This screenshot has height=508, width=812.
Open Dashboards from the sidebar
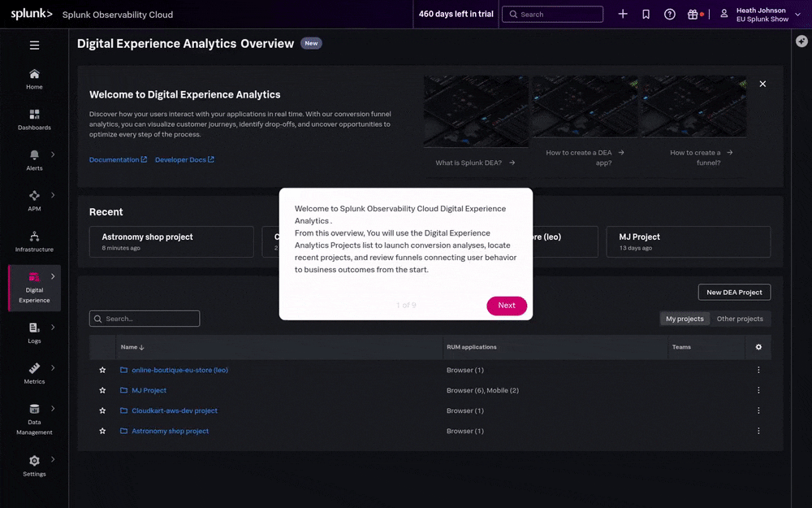click(x=34, y=119)
